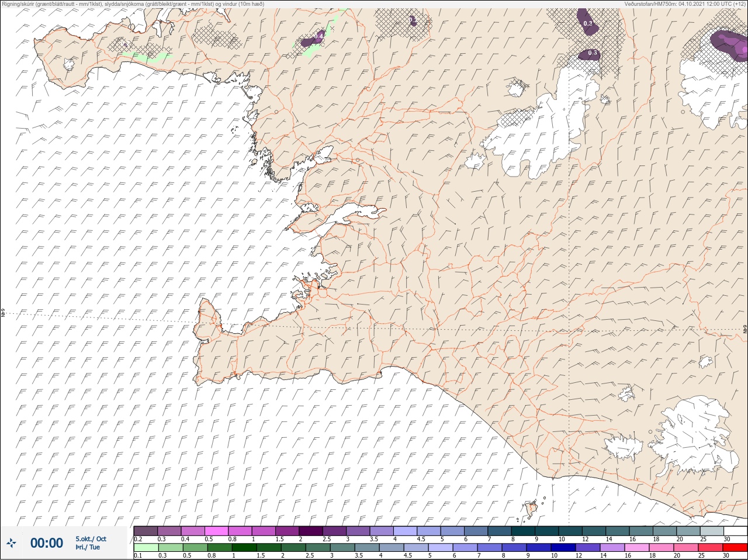748x560 pixels.
Task: Click the dark green swatch labeled 1, lower legend
Action: click(x=243, y=548)
